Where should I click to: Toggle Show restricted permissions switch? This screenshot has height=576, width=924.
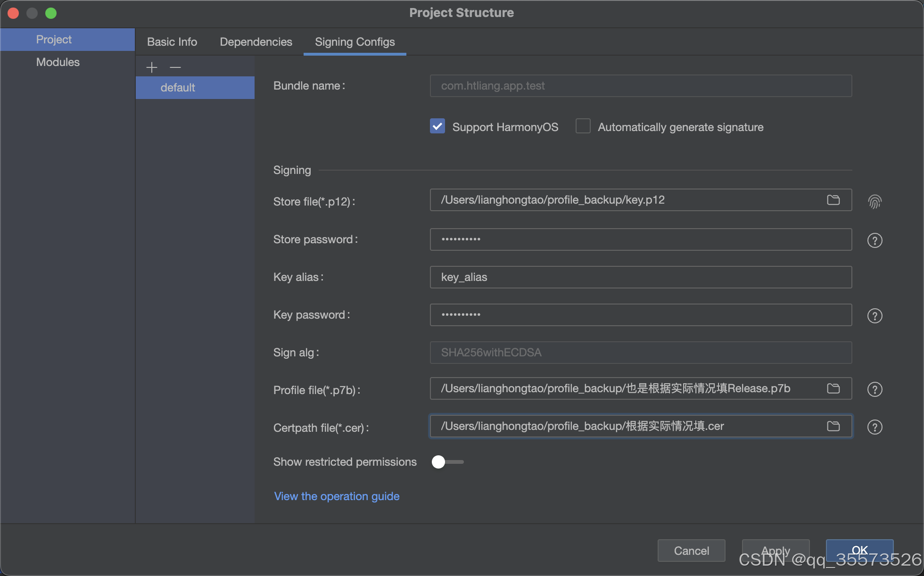pyautogui.click(x=447, y=462)
